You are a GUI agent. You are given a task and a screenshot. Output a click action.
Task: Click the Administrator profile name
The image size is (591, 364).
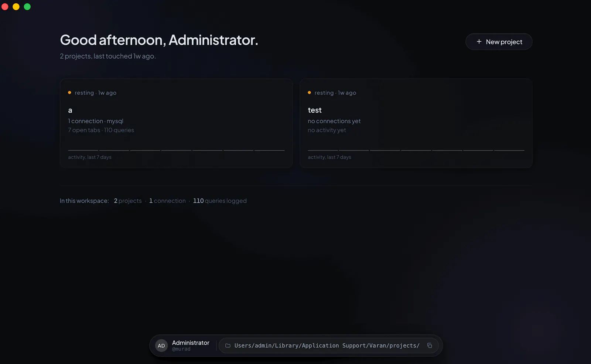[191, 343]
